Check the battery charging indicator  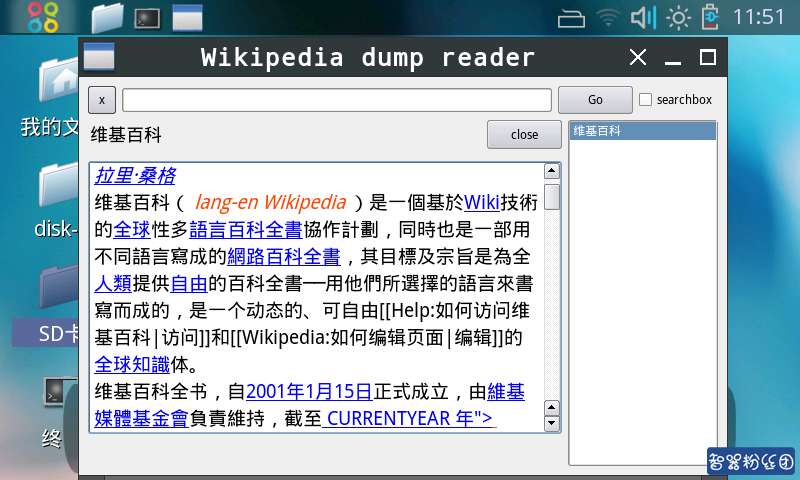pos(710,17)
